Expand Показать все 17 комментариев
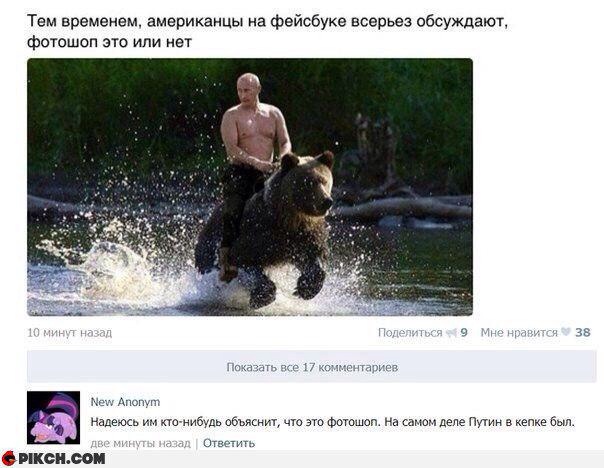The height and width of the screenshot is (468, 604). coord(312,367)
